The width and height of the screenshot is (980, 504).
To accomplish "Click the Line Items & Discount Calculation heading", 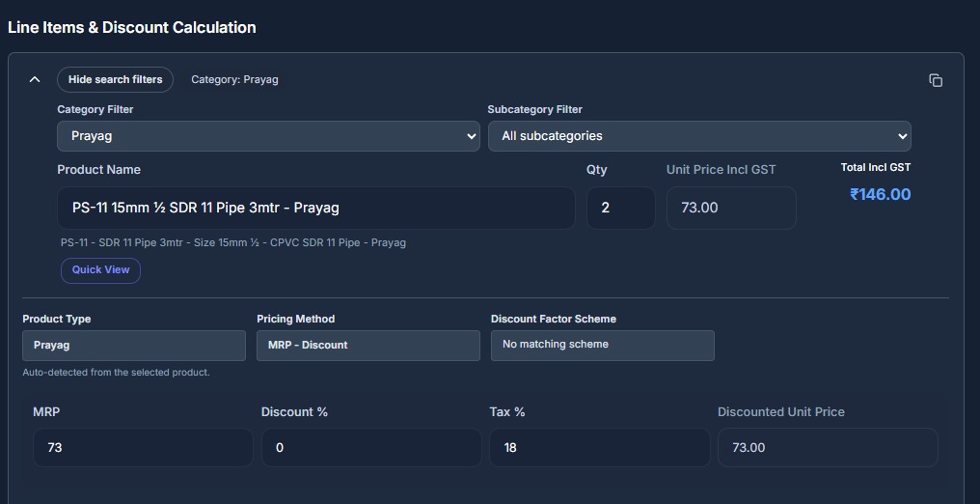I will 132,27.
